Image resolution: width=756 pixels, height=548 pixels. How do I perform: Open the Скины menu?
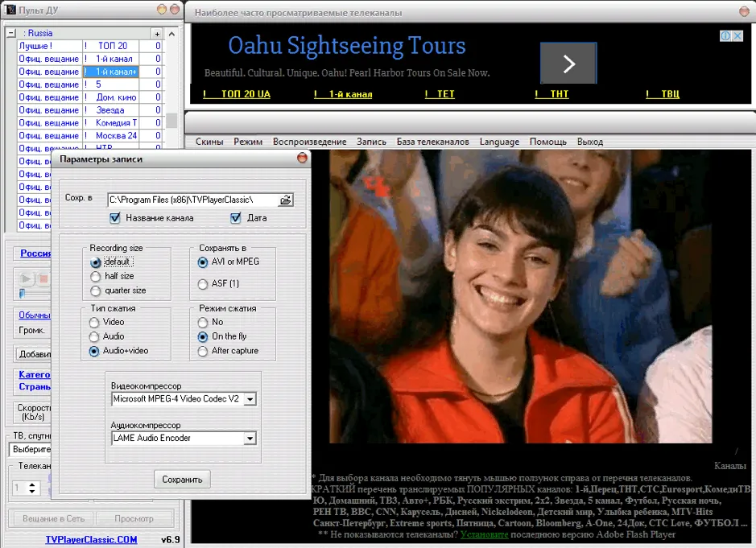(x=209, y=142)
